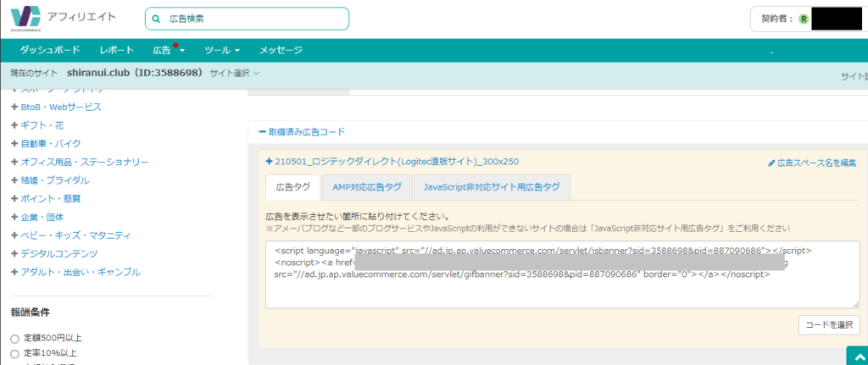Open the 広告 dropdown menu
This screenshot has width=868, height=365.
pyautogui.click(x=169, y=50)
